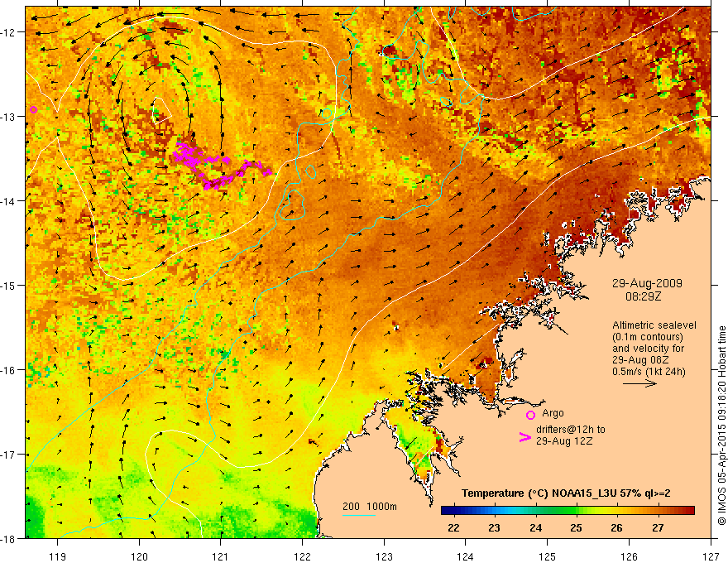This screenshot has height=563, width=728.
Task: Click longitude axis label 124
Action: [466, 556]
